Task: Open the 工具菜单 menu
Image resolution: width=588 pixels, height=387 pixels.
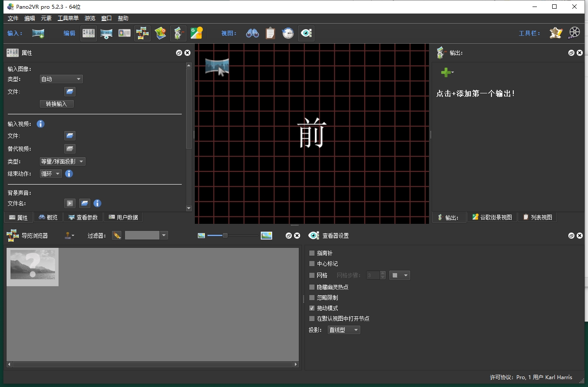Action: click(68, 18)
